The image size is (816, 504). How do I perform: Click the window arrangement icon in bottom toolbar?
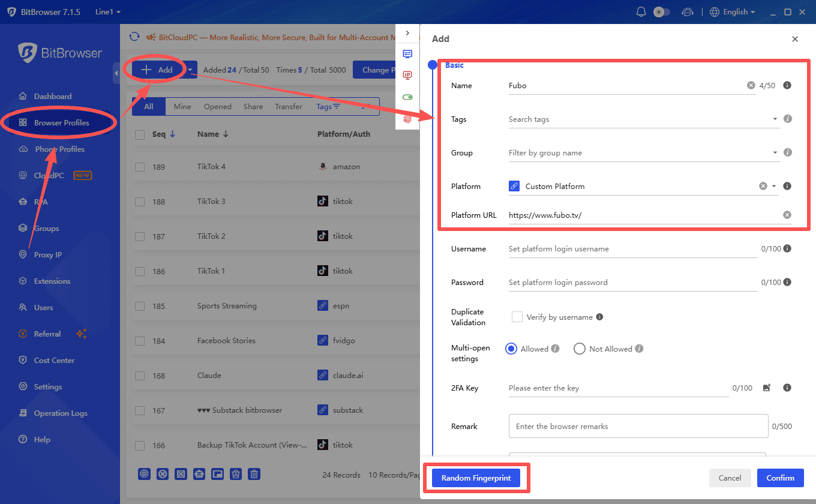pos(218,474)
